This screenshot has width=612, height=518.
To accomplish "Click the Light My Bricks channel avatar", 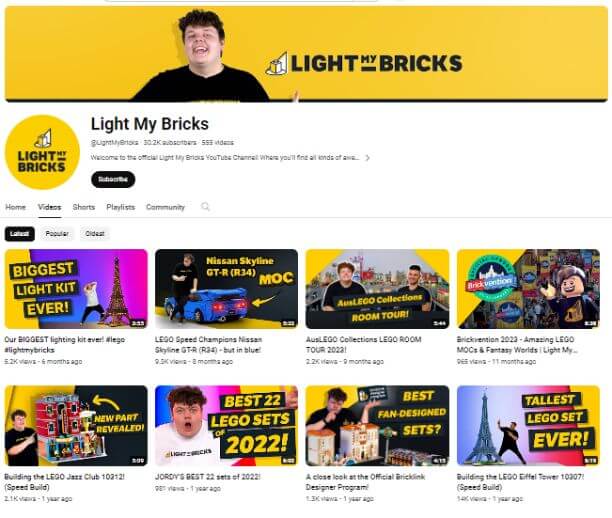I will point(43,152).
